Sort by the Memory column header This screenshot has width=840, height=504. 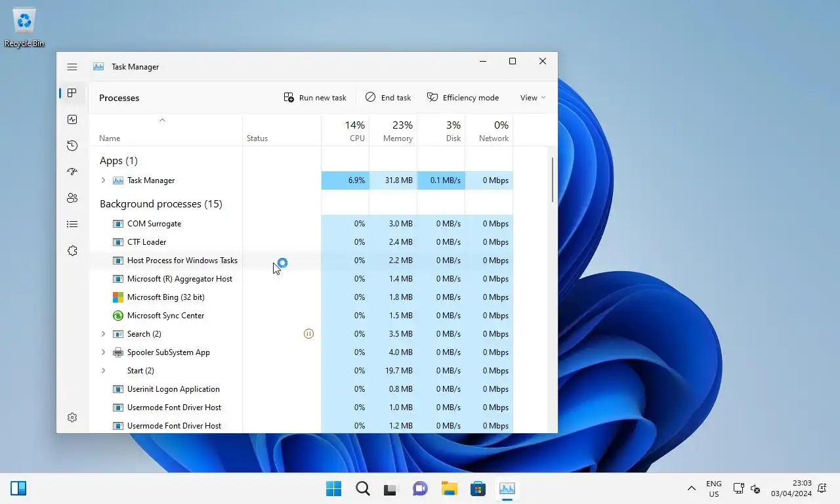(393, 131)
